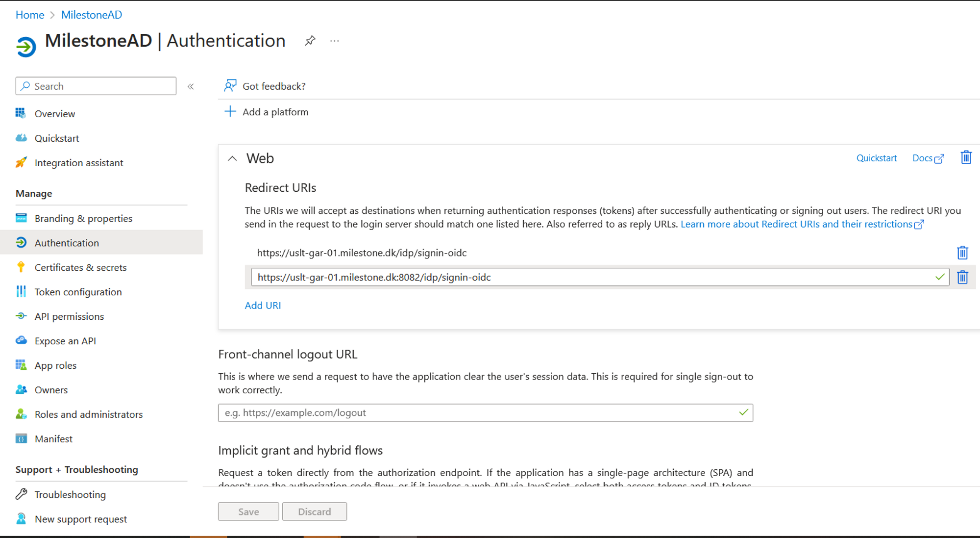Open Branding & properties
This screenshot has height=538, width=980.
pyautogui.click(x=83, y=218)
